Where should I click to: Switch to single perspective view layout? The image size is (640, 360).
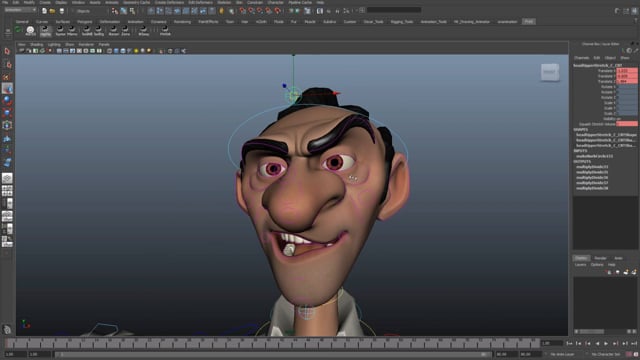pos(7,178)
